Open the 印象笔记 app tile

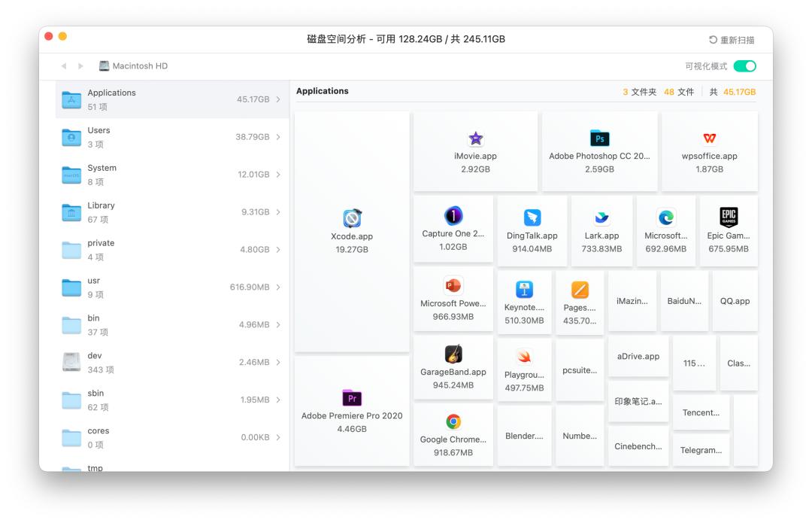pos(638,401)
